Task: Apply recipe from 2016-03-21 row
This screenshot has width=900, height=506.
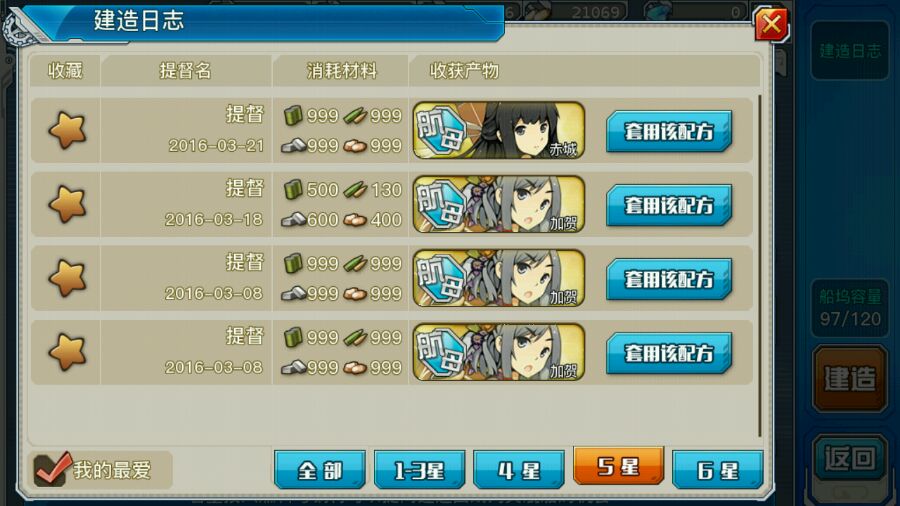Action: click(x=669, y=131)
